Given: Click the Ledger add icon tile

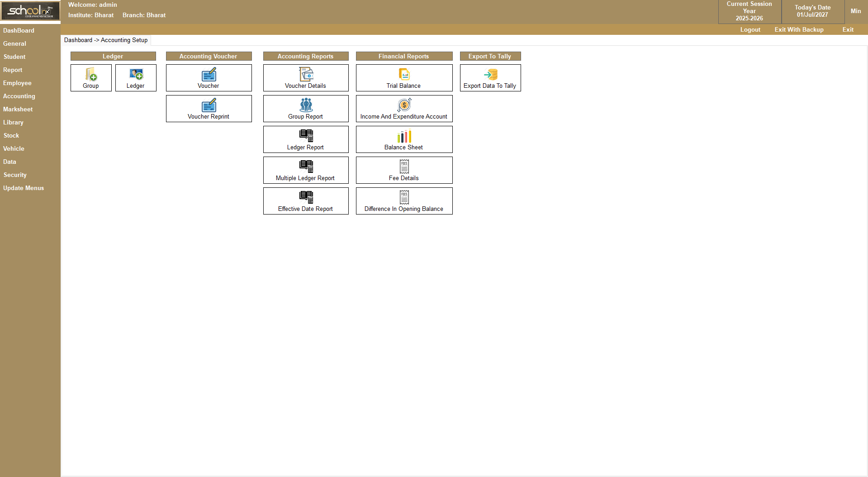Looking at the screenshot, I should pos(136,78).
